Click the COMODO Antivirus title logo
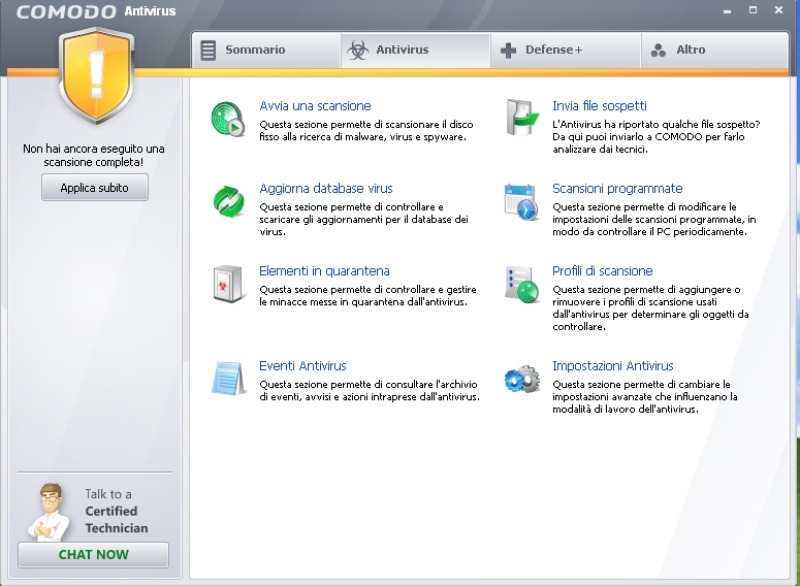The image size is (800, 586). coord(96,11)
